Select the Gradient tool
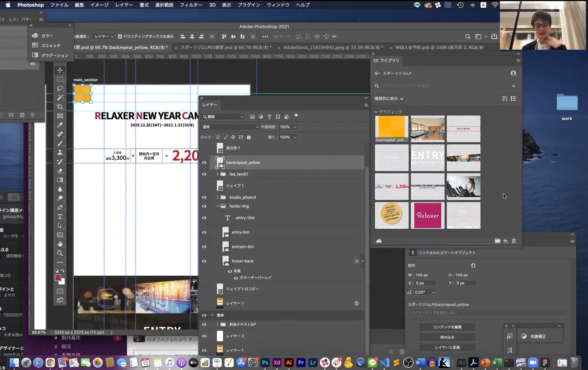 click(x=60, y=180)
